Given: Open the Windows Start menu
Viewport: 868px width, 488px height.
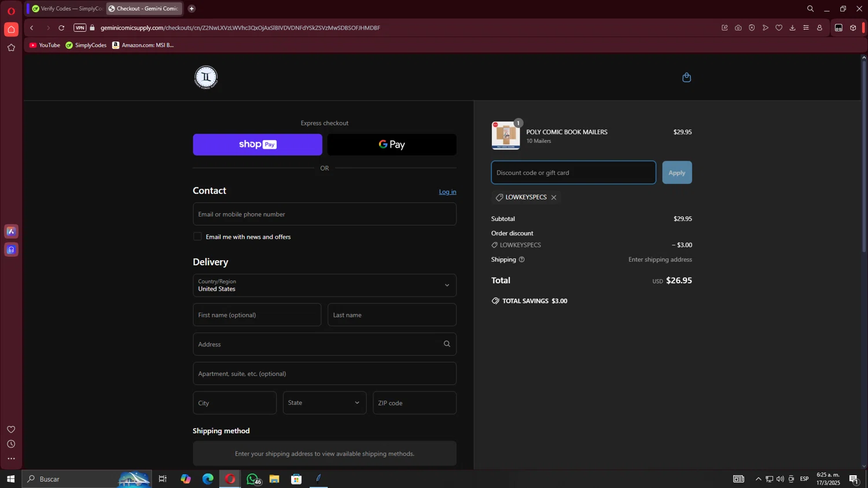Looking at the screenshot, I should (10, 479).
